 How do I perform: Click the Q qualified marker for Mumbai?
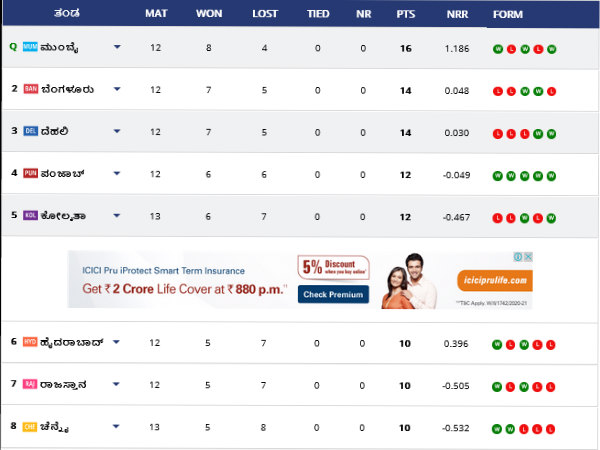(13, 47)
